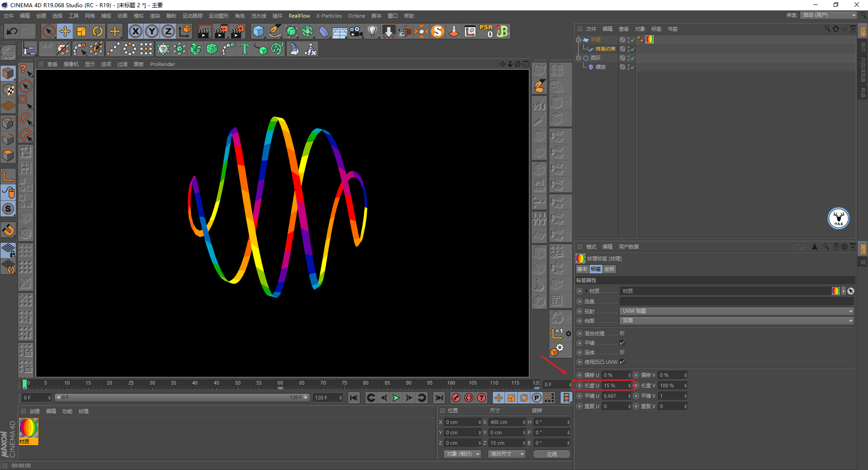Open the Octane menu
This screenshot has height=470, width=868.
pos(356,16)
